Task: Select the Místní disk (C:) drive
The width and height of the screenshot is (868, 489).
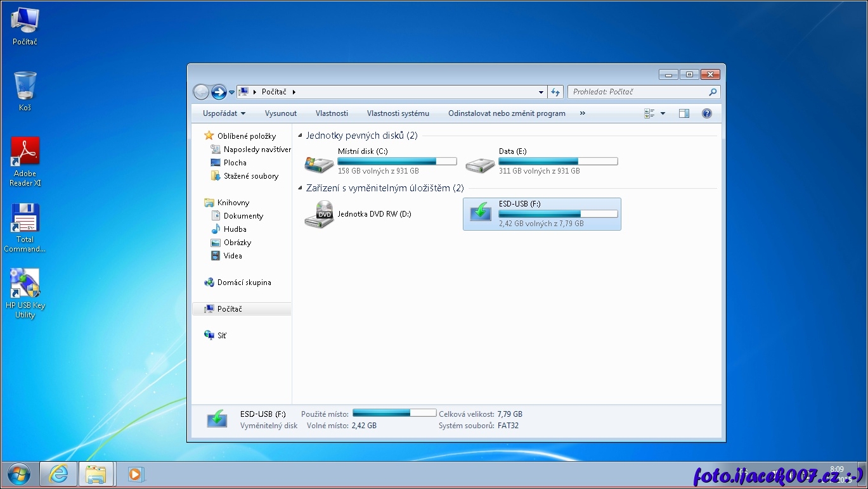Action: (x=319, y=164)
